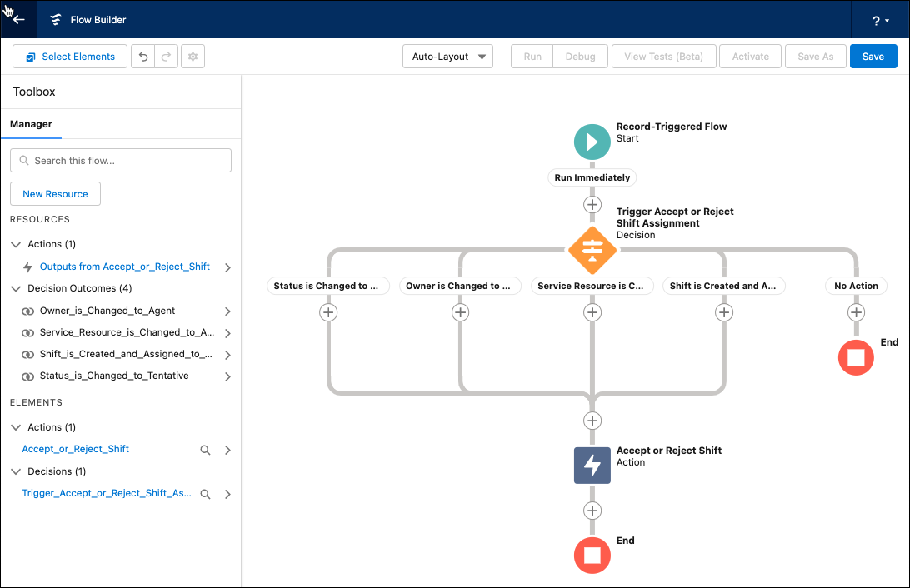Click the Save As button
910x588 pixels.
coord(815,57)
